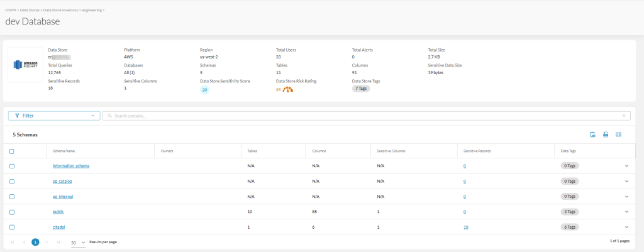Click the engineering breadcrumb
Viewport: 644px width, 252px height.
[x=92, y=10]
